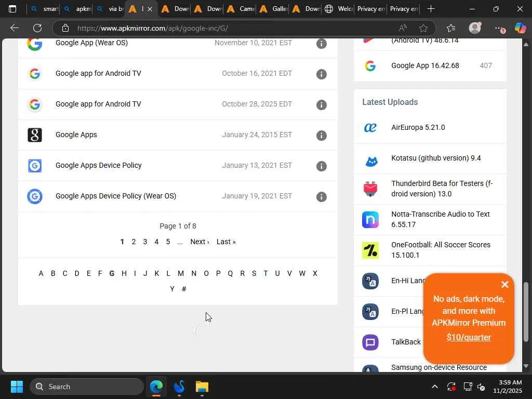This screenshot has height=399, width=532.
Task: Browse apps starting with letter M
Action: tap(180, 273)
